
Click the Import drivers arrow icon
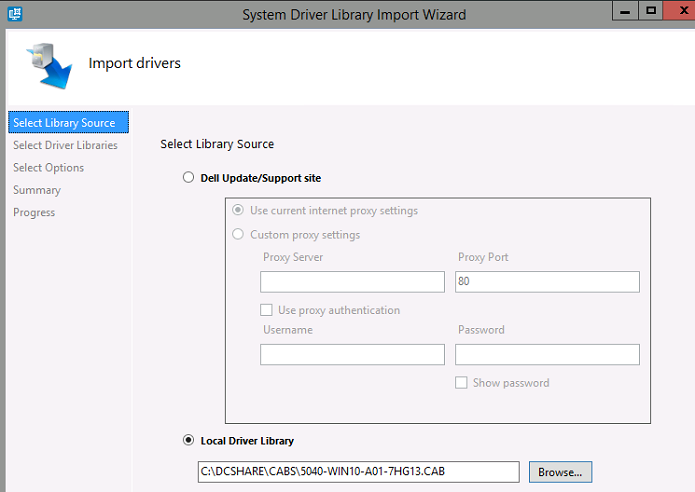coord(50,66)
